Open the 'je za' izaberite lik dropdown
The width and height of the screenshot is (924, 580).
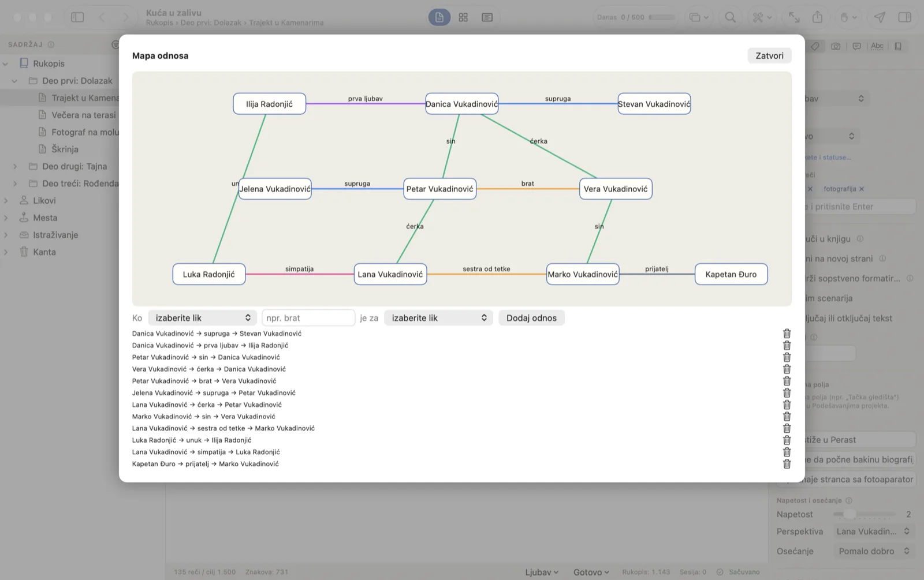438,318
